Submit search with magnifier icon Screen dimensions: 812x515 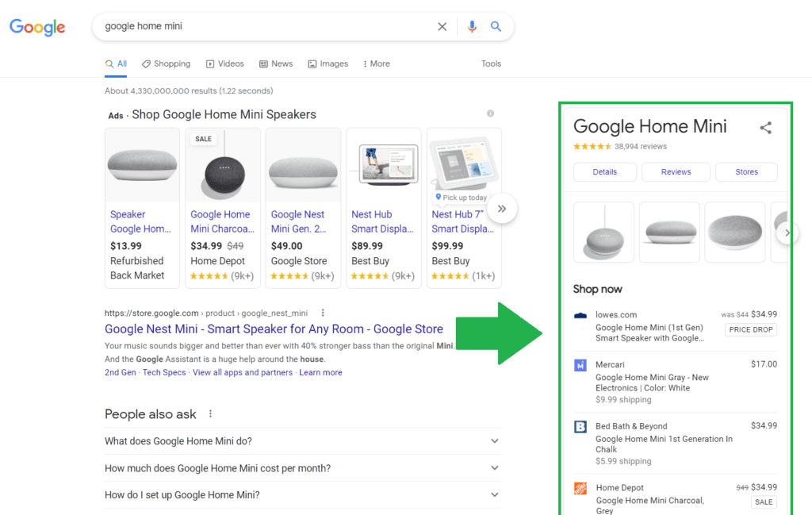[496, 26]
